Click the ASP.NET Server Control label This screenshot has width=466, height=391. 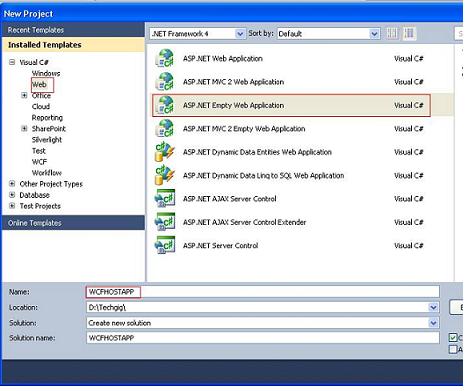220,246
